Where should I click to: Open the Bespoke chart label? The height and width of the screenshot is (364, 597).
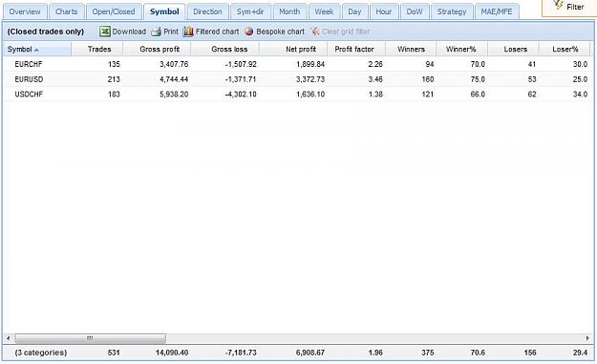pyautogui.click(x=280, y=32)
